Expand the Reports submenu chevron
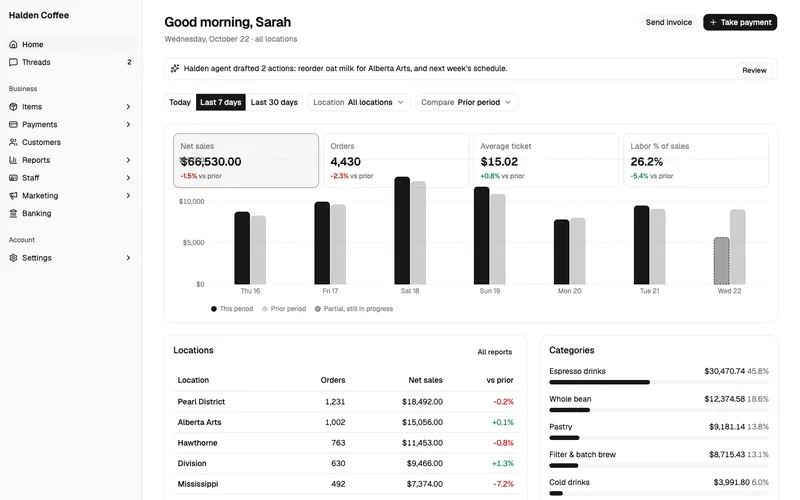 [128, 160]
